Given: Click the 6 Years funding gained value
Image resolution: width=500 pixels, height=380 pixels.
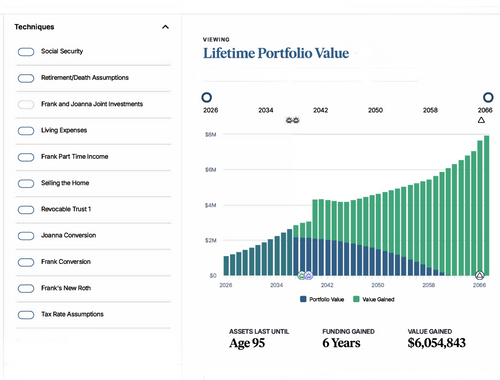Looking at the screenshot, I should coord(341,343).
